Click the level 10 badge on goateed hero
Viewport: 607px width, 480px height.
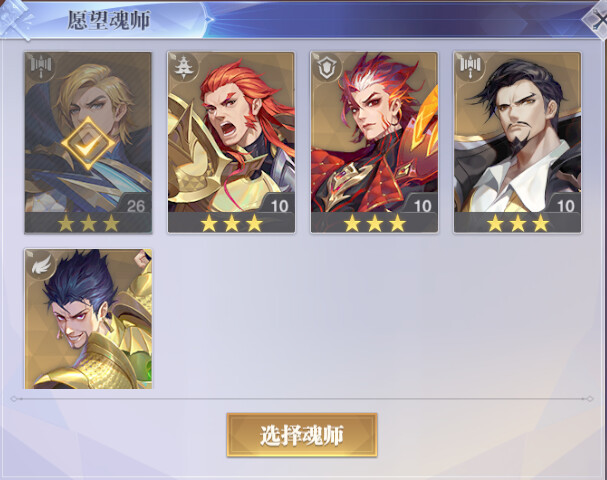(566, 206)
